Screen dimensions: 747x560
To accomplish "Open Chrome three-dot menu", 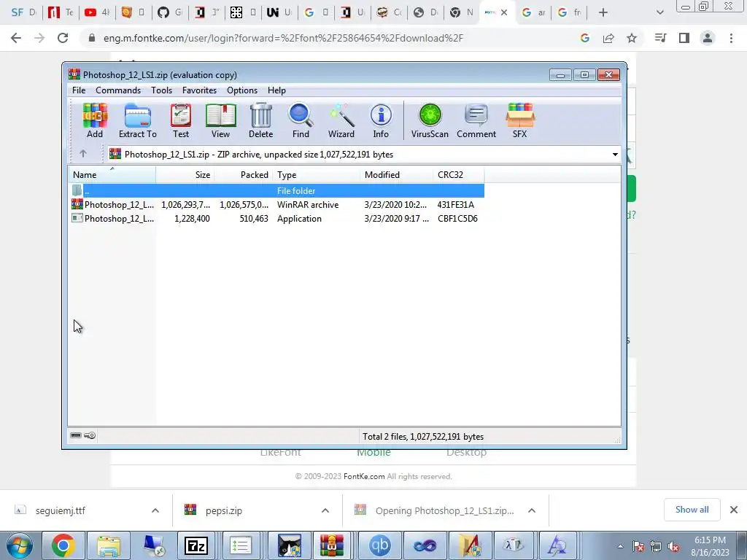I will click(x=731, y=38).
